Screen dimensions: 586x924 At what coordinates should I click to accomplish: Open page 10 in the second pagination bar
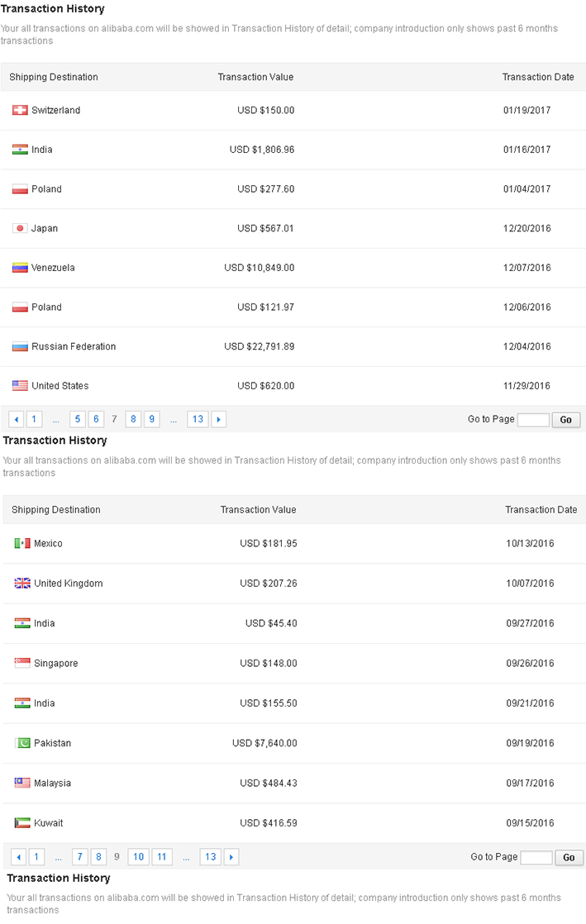coord(139,857)
